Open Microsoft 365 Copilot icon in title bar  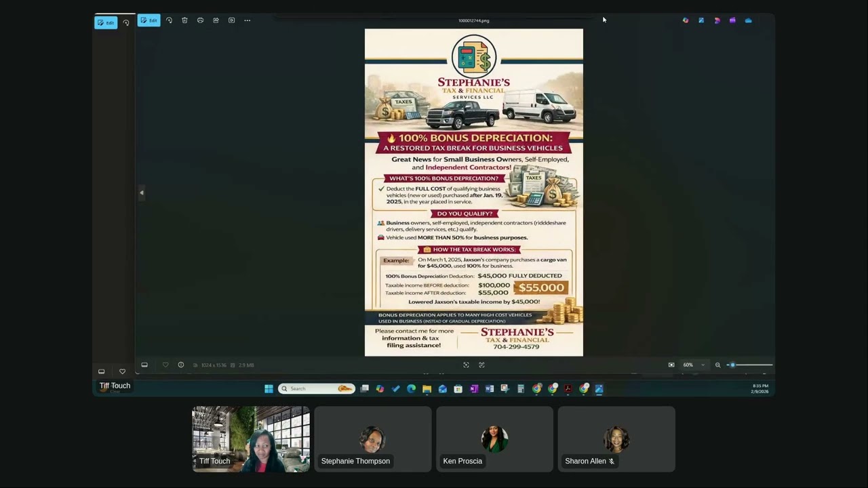coord(686,20)
